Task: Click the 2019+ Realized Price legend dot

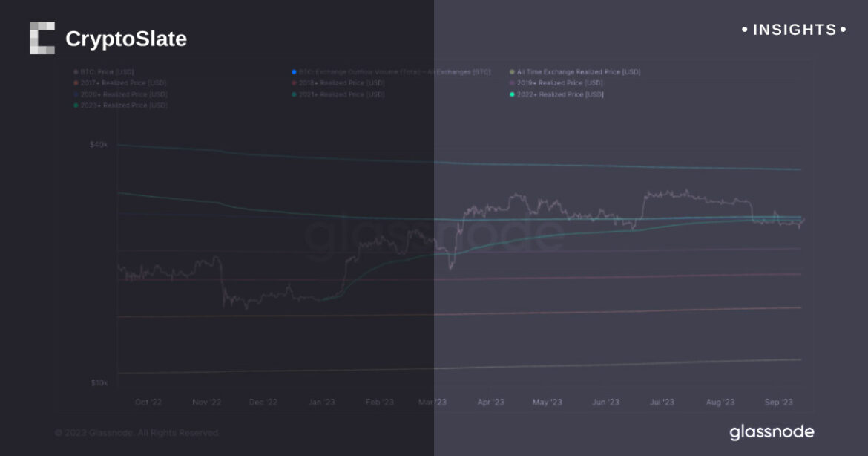Action: 512,83
